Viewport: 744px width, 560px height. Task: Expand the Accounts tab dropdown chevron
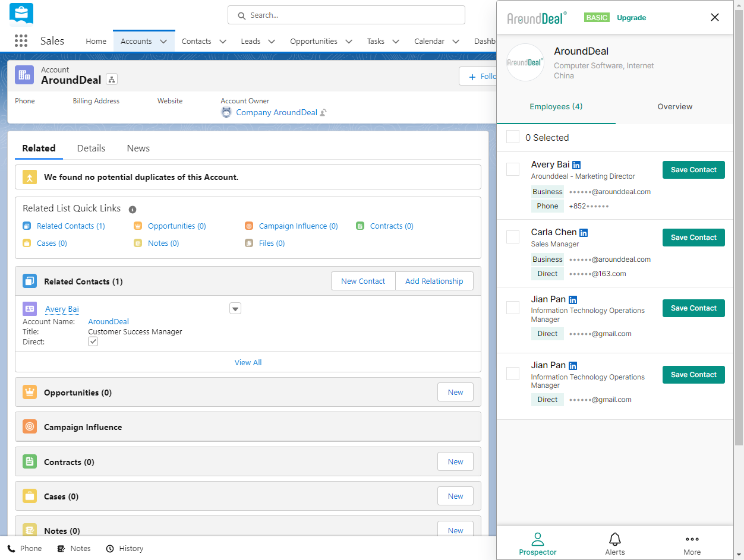pos(163,41)
